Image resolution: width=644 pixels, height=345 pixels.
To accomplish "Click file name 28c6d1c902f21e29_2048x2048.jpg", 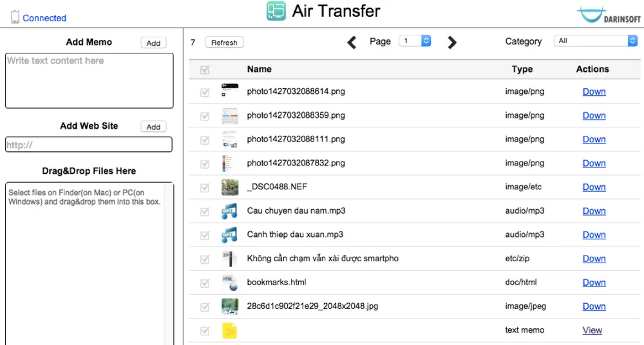I will point(312,306).
